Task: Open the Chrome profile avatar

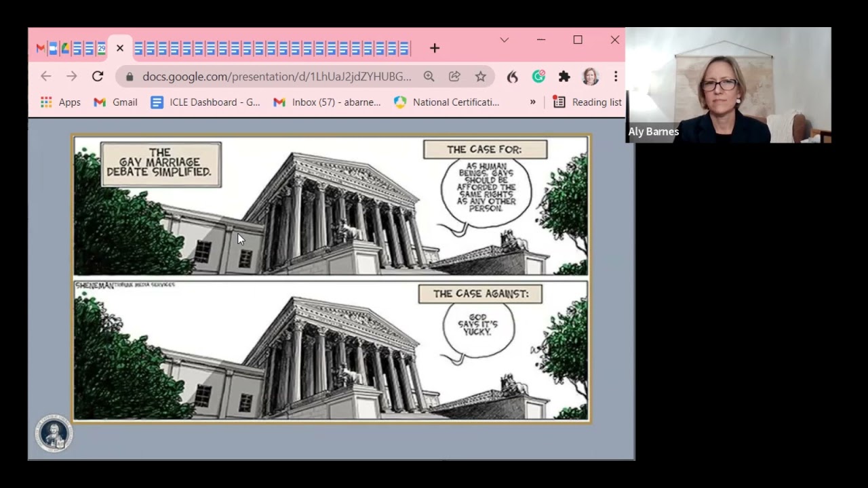Action: tap(590, 77)
